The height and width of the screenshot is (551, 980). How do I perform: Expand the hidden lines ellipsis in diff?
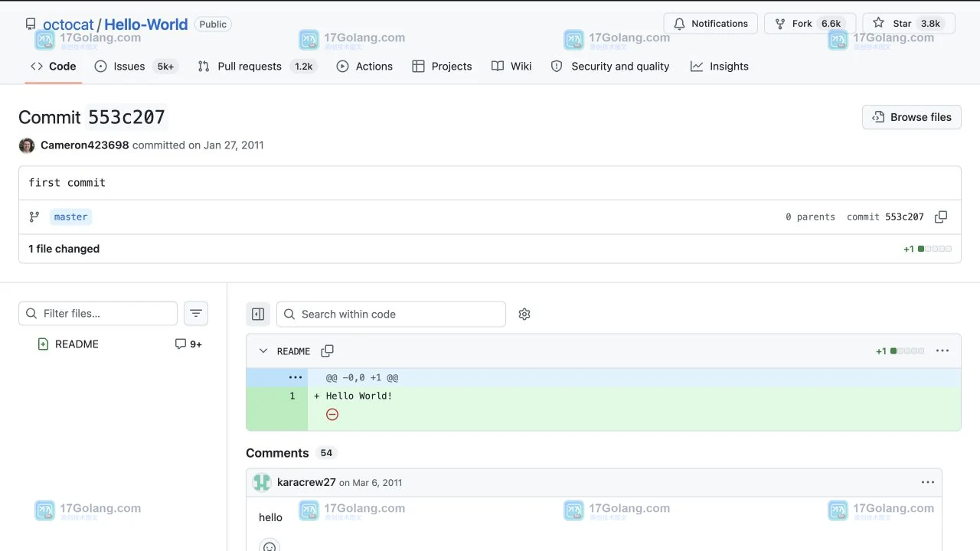(296, 378)
